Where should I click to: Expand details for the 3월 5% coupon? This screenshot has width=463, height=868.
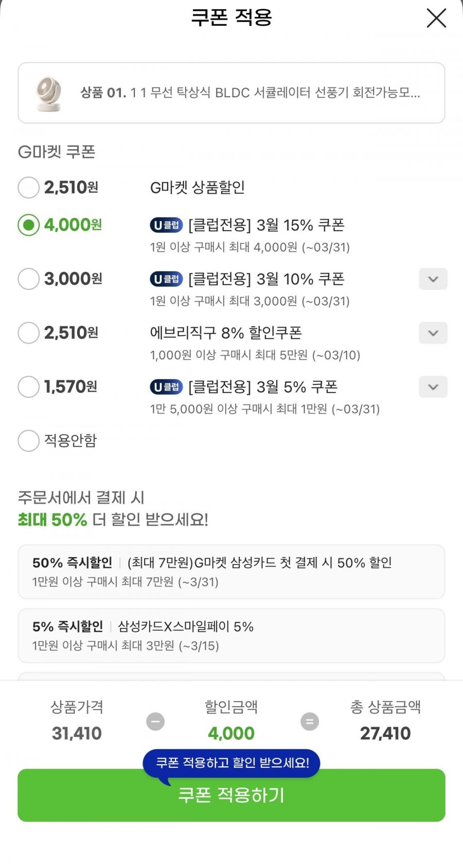point(433,387)
